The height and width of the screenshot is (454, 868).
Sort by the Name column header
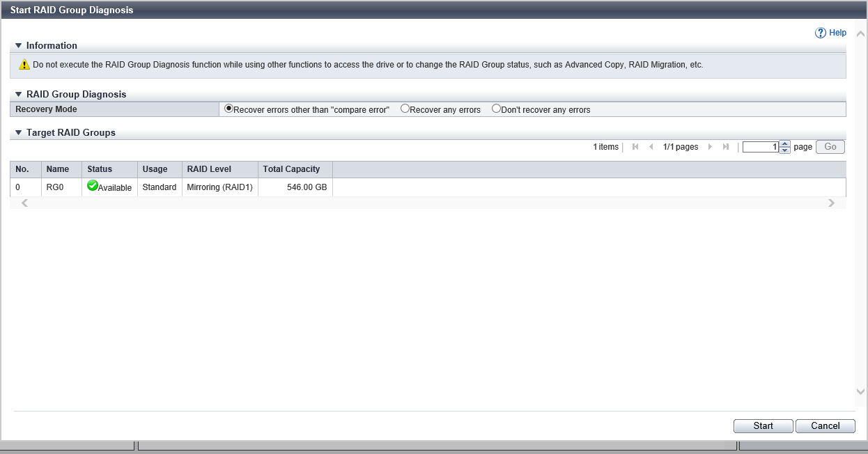pos(58,169)
